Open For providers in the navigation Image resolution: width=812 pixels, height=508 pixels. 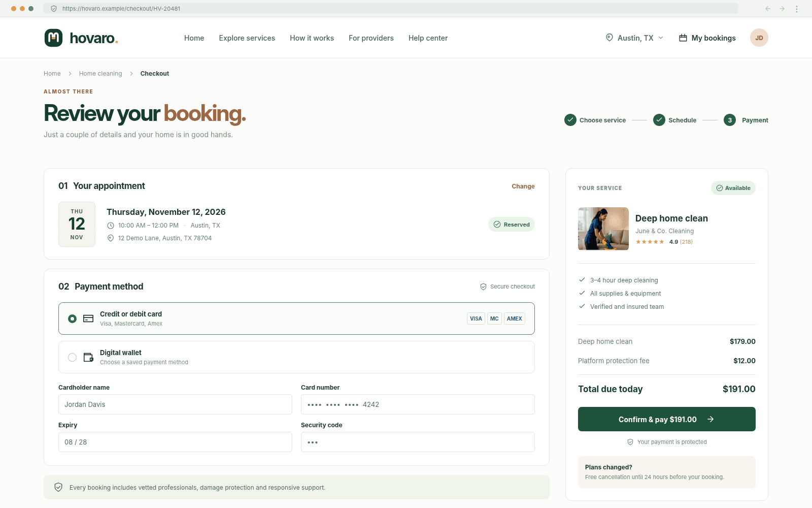pyautogui.click(x=371, y=38)
